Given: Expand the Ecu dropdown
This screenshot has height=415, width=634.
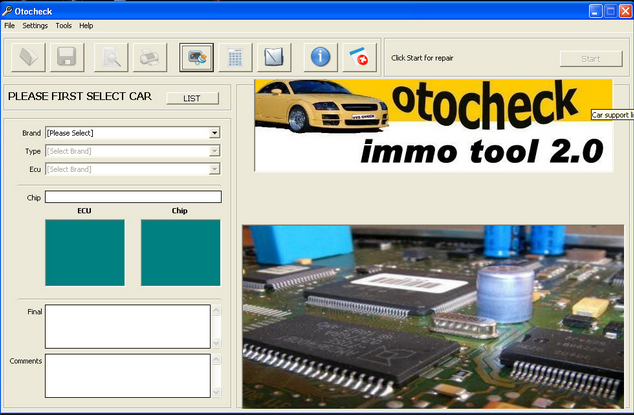Looking at the screenshot, I should click(x=215, y=169).
